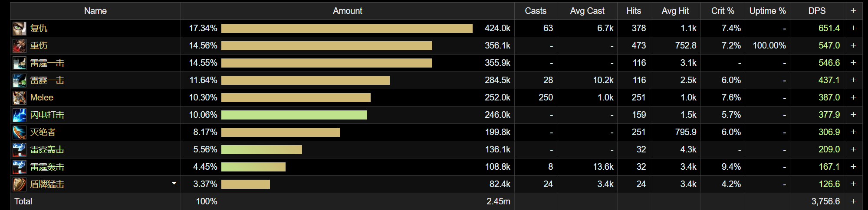
Task: Expand the 复仇 row with its plus button
Action: point(853,28)
